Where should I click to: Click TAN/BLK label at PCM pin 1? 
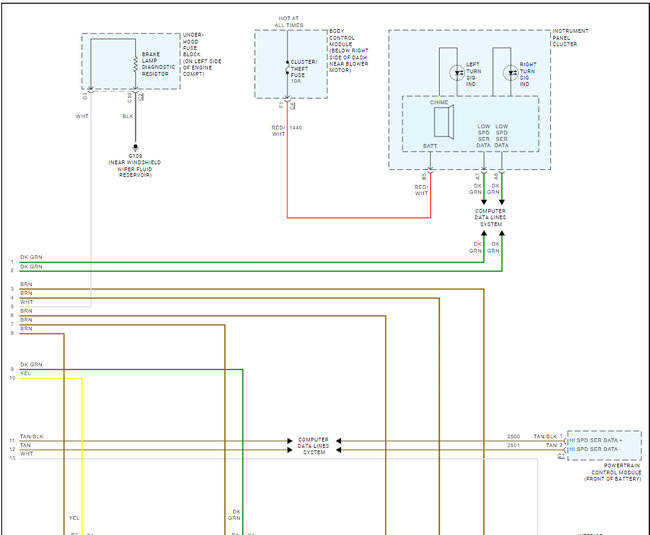(545, 436)
